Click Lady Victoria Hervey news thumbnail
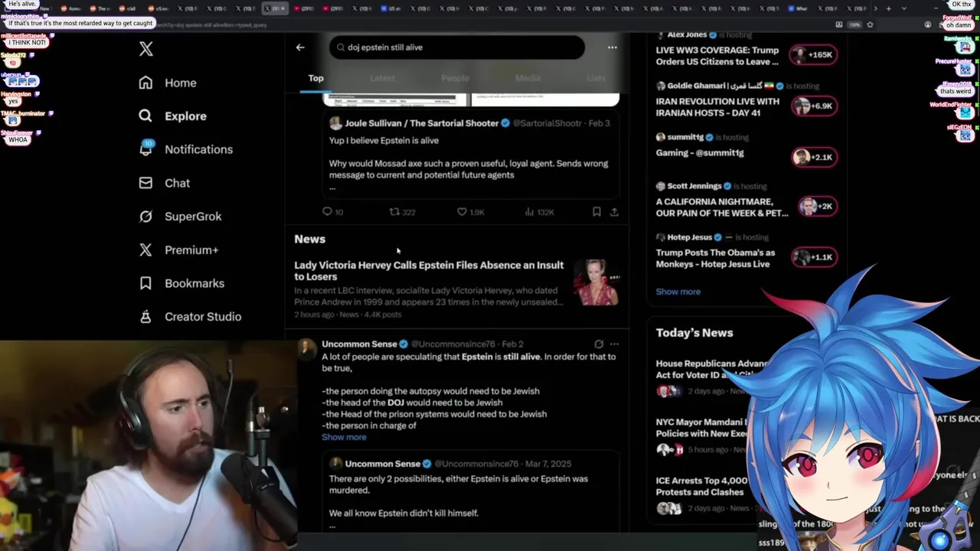The image size is (980, 551). click(596, 282)
